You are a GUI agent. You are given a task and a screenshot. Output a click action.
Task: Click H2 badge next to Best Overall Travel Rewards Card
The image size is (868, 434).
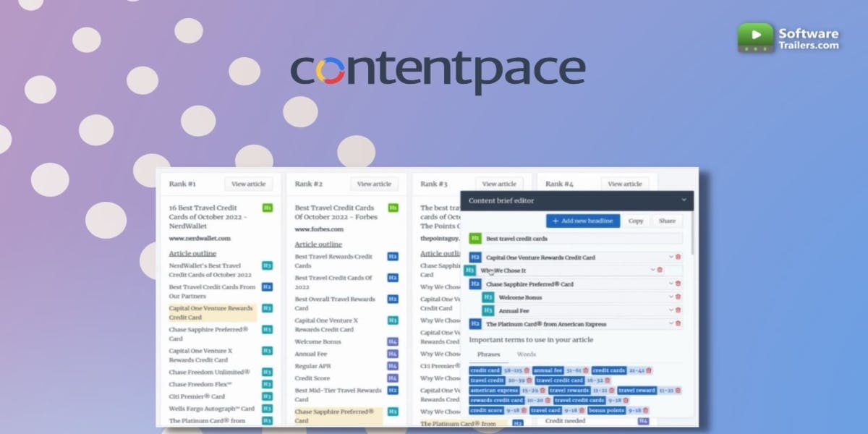pos(393,299)
